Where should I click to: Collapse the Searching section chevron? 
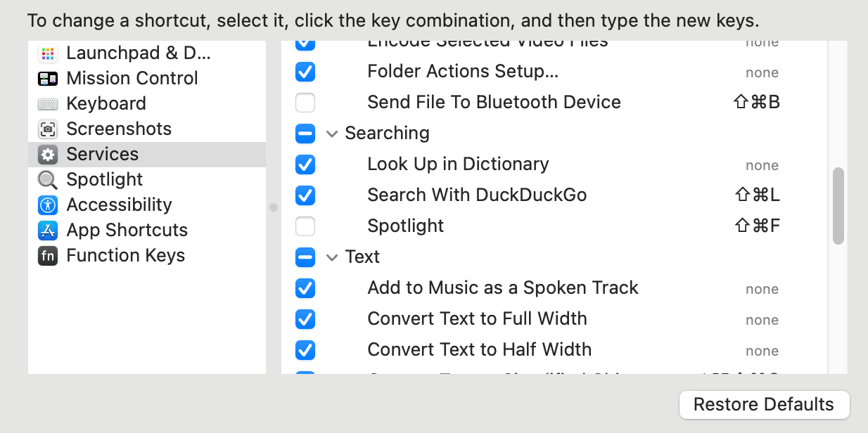coord(332,134)
